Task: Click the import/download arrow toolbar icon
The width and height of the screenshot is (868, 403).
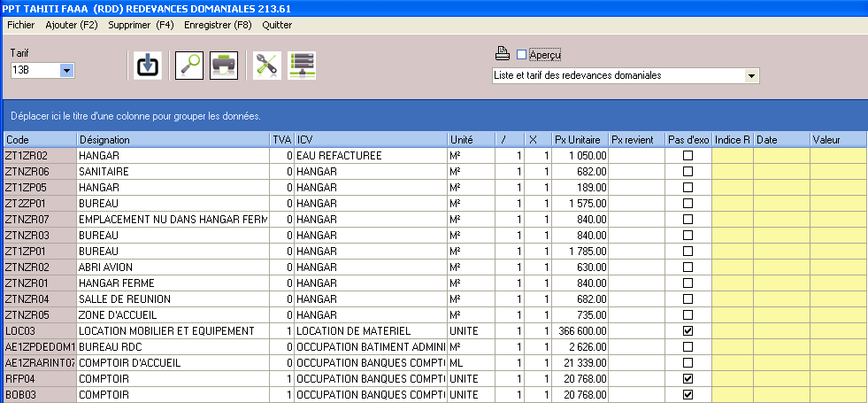Action: tap(146, 65)
